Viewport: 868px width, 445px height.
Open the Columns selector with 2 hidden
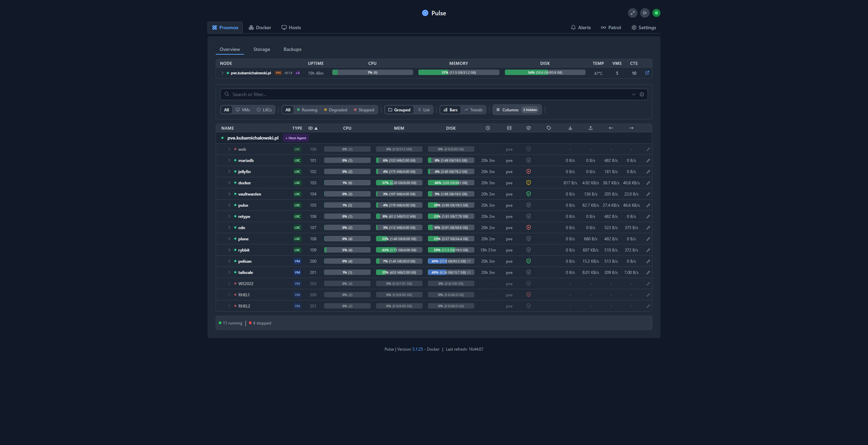point(517,110)
